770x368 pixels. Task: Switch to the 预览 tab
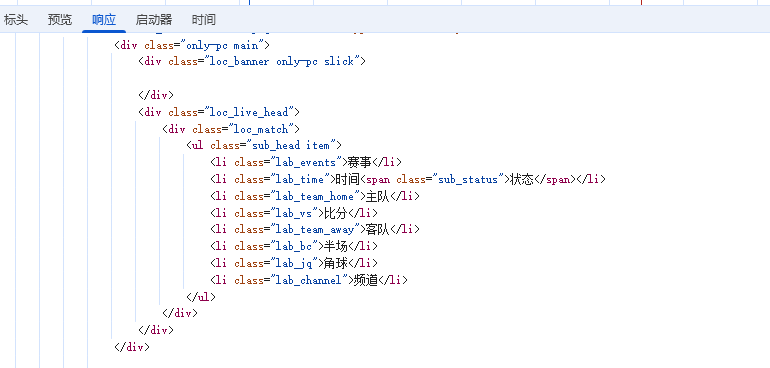tap(59, 20)
